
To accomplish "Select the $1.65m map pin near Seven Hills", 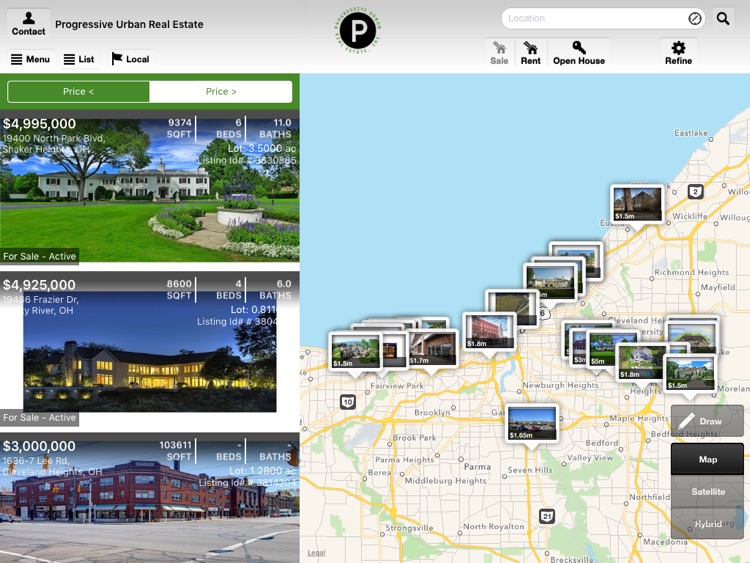I will click(x=532, y=424).
